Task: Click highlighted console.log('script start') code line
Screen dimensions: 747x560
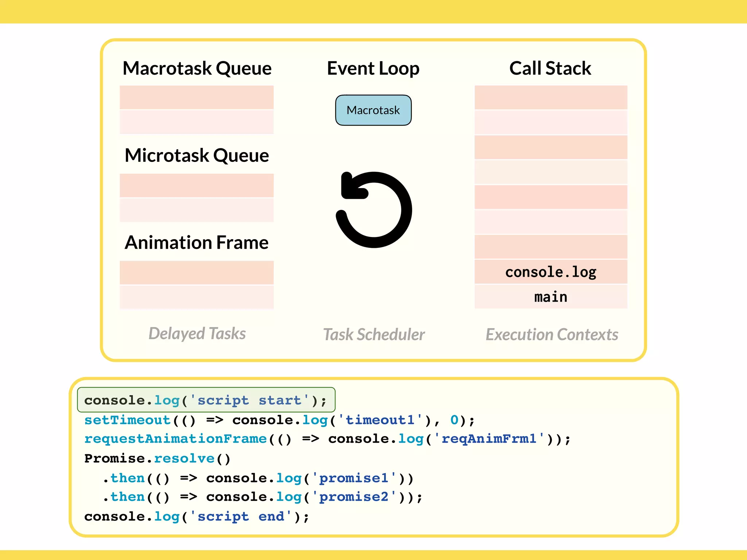Action: [x=206, y=400]
